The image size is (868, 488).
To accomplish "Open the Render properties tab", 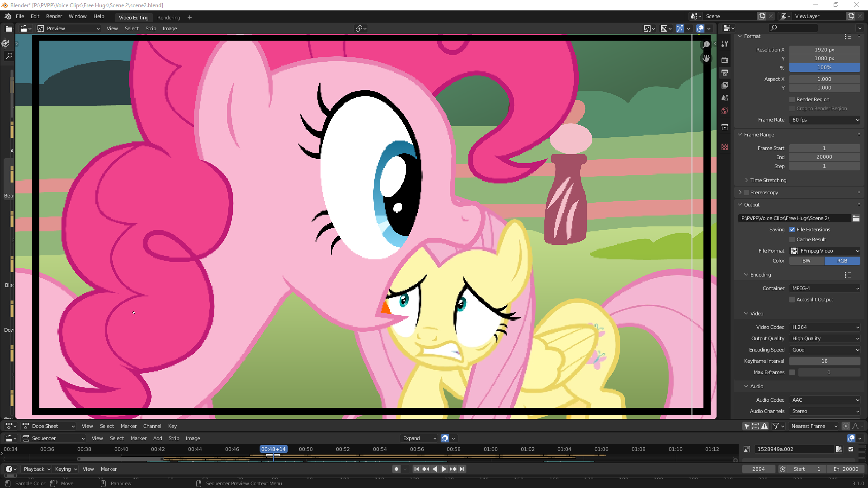I will (725, 60).
